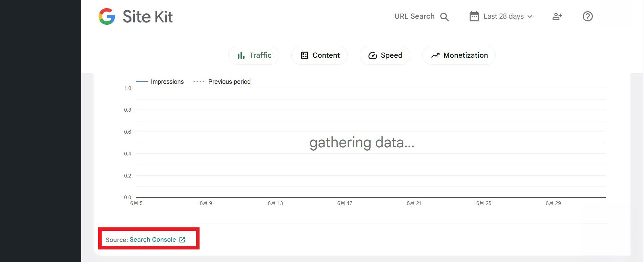The height and width of the screenshot is (262, 644).
Task: Click the Content article icon
Action: tap(305, 55)
